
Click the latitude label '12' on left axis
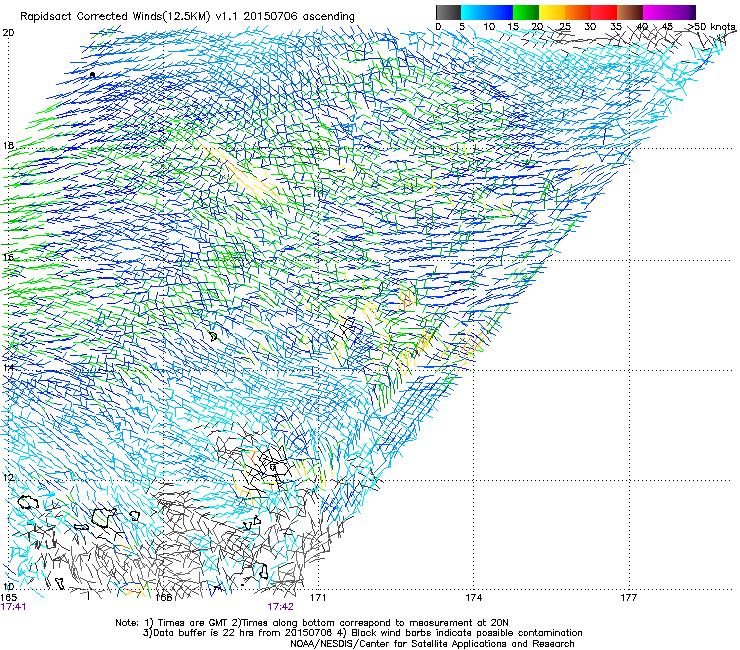click(8, 478)
